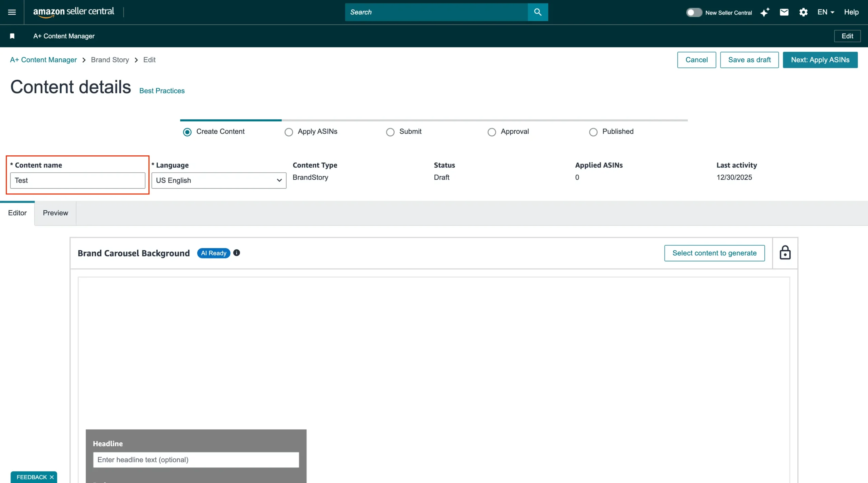Close the Feedback tab with X

52,477
